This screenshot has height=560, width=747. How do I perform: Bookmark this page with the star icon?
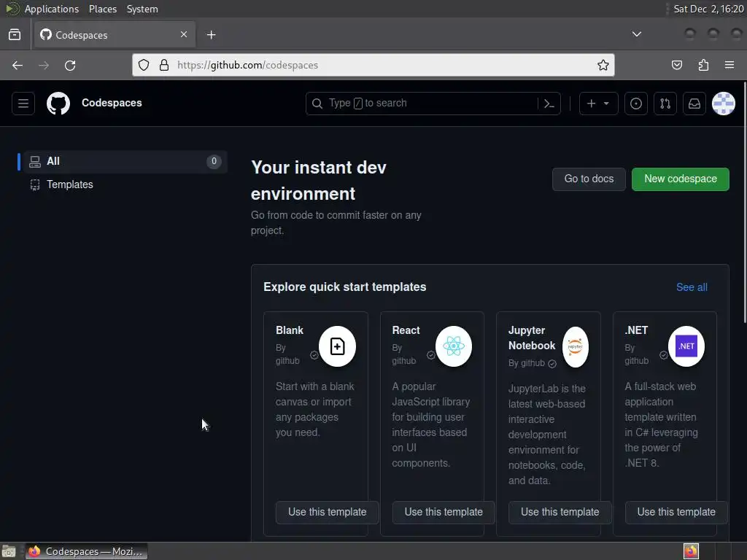603,65
